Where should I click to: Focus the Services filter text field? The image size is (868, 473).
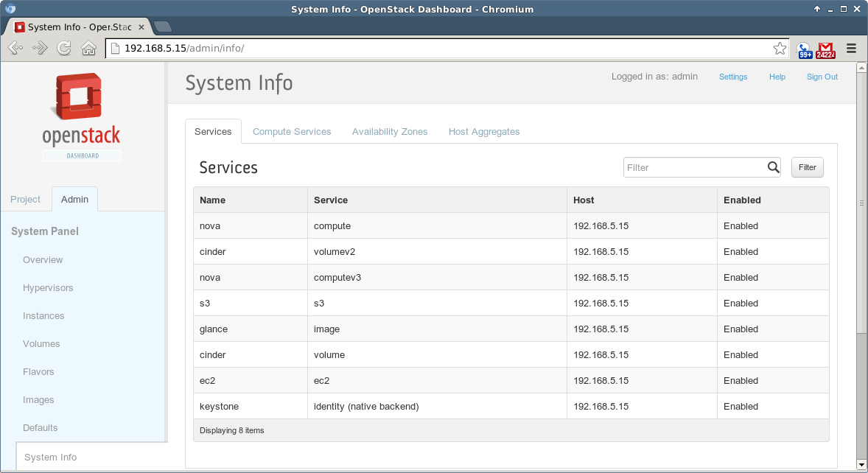[693, 167]
